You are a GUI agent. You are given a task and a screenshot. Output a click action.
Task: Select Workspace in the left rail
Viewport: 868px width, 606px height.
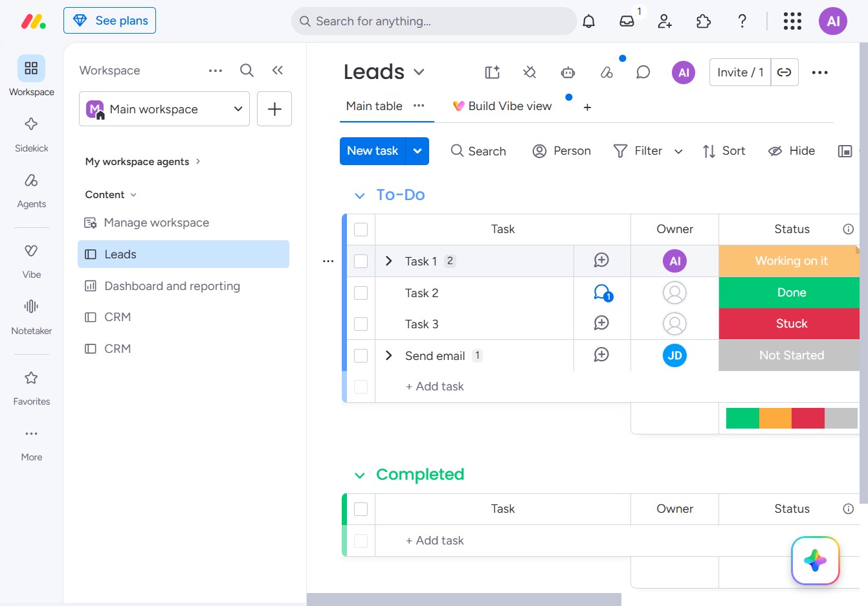pyautogui.click(x=31, y=76)
